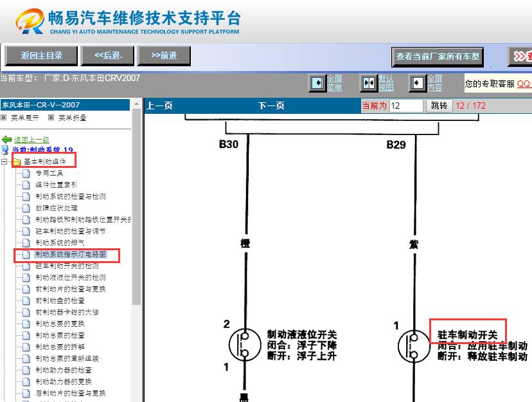Click the 跳转 jump button

[x=439, y=105]
